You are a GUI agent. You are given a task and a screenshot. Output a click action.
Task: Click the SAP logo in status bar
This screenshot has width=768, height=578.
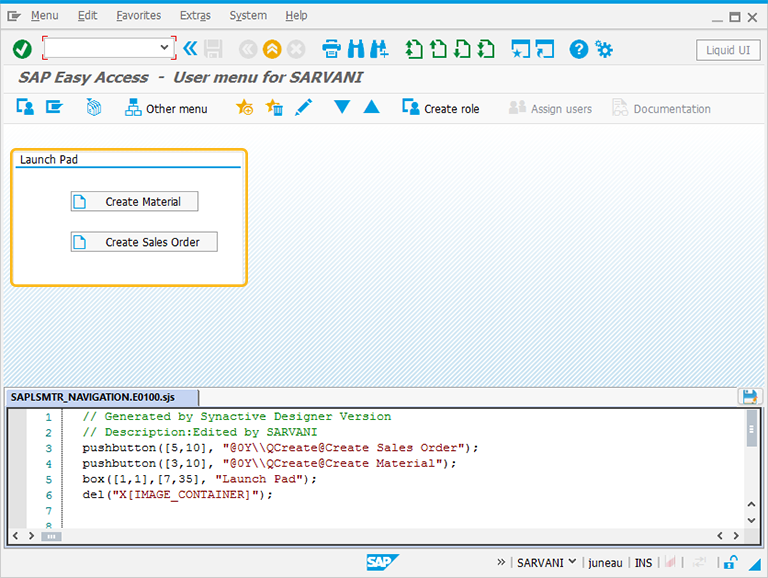(382, 562)
